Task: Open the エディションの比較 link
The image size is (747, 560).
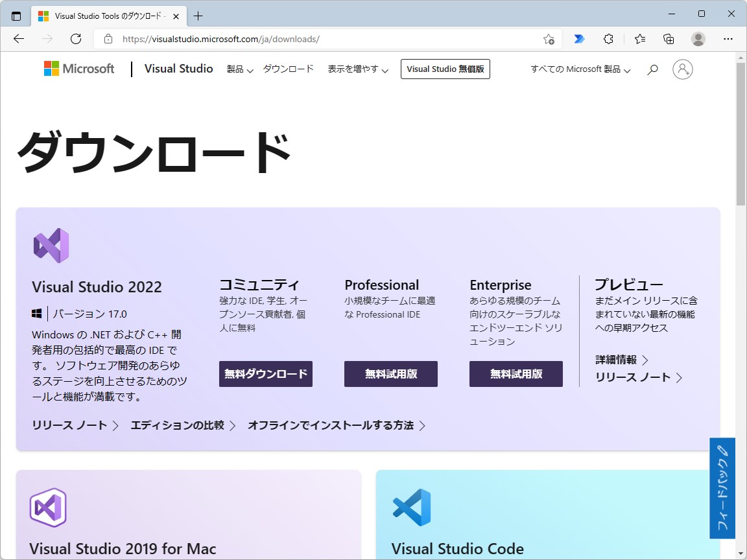Action: coord(176,426)
